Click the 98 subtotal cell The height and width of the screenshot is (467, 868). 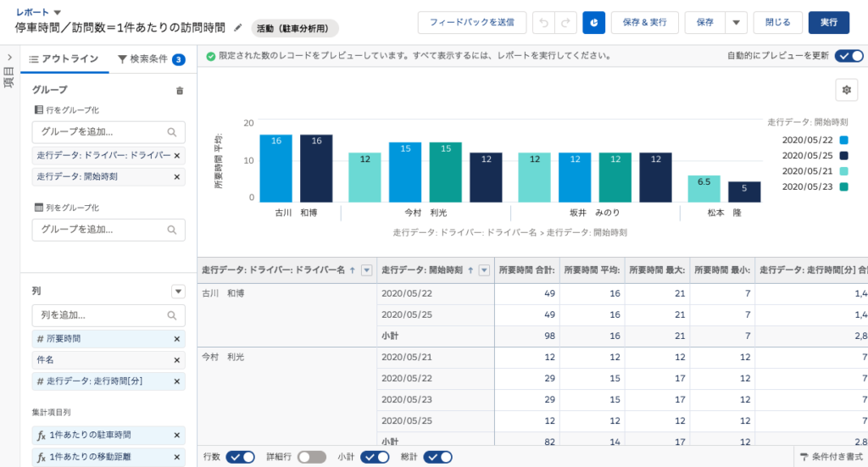pyautogui.click(x=527, y=336)
